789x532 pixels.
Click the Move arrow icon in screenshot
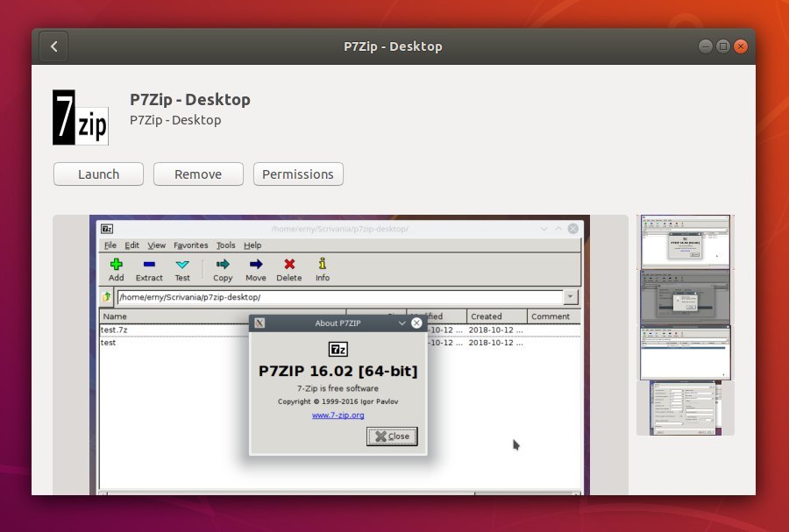256,264
